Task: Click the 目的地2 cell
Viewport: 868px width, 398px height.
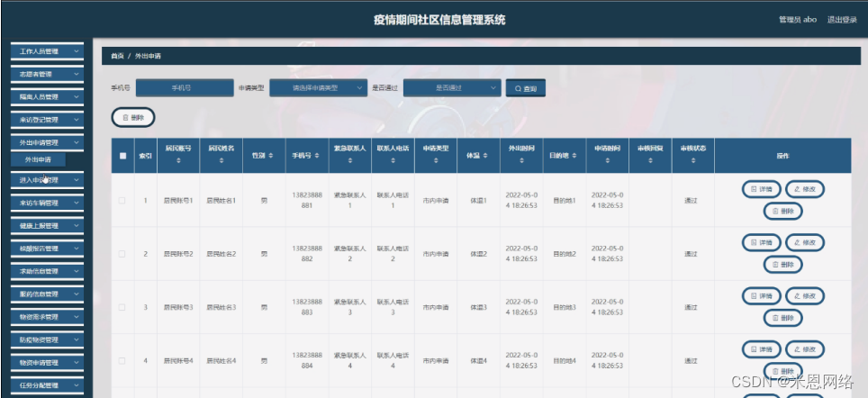Action: click(564, 254)
